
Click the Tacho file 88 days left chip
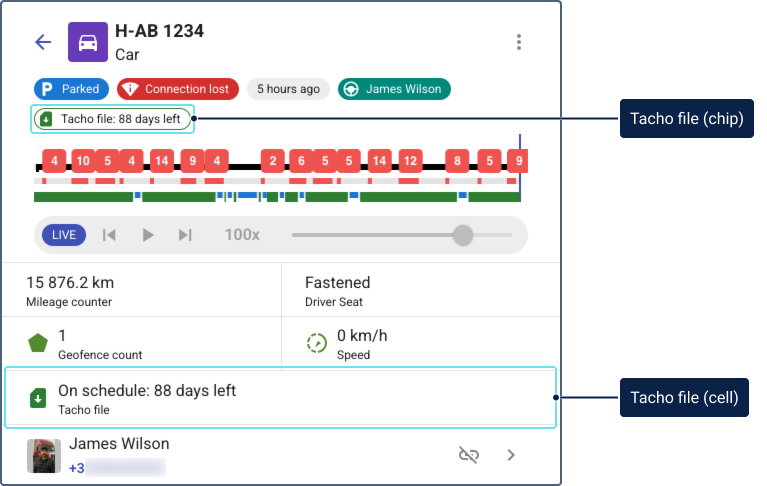pos(113,119)
